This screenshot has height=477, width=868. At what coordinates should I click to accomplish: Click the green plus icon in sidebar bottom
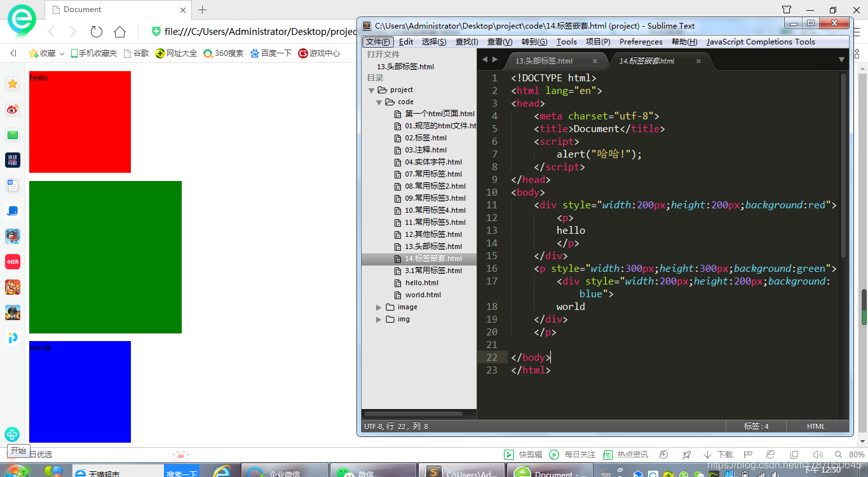[12, 434]
